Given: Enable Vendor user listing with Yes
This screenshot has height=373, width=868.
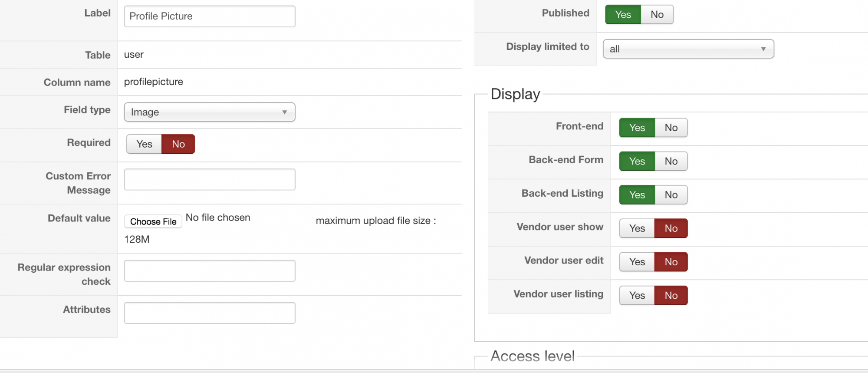Looking at the screenshot, I should (637, 295).
